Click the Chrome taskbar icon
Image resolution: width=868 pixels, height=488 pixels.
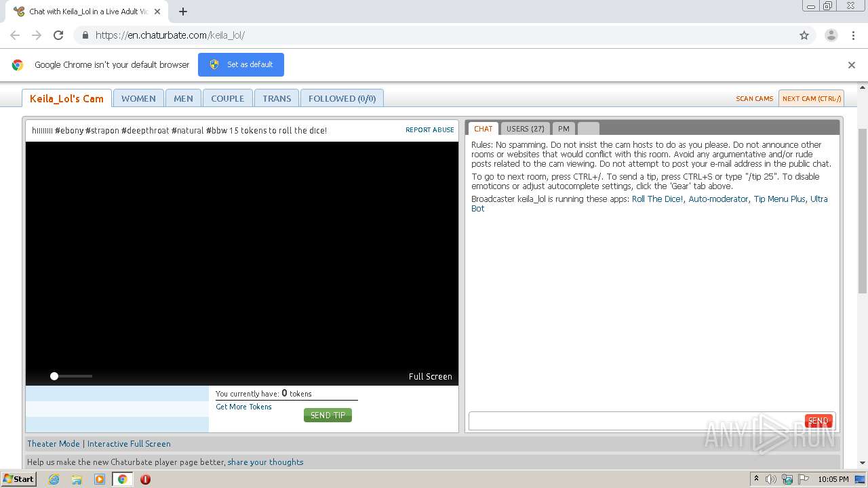click(x=122, y=479)
